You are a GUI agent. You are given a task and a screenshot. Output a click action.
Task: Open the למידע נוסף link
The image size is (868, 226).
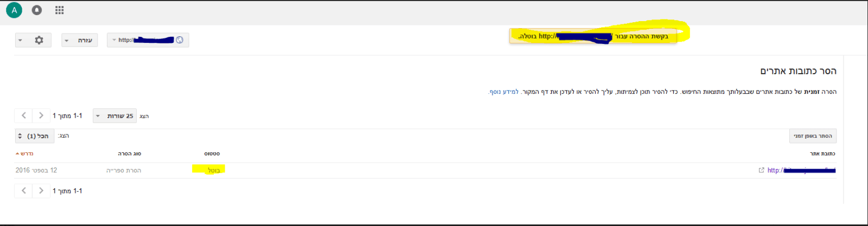click(504, 92)
